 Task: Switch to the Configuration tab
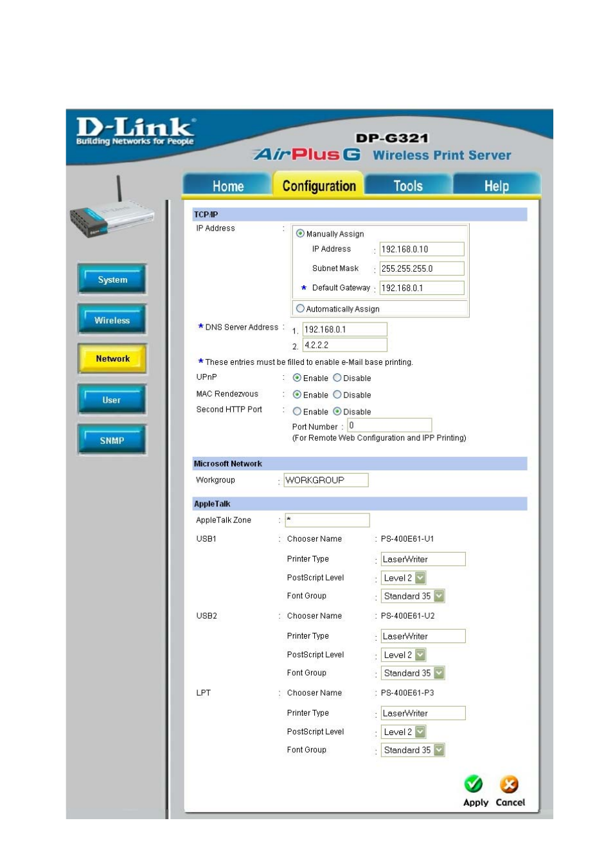click(319, 184)
